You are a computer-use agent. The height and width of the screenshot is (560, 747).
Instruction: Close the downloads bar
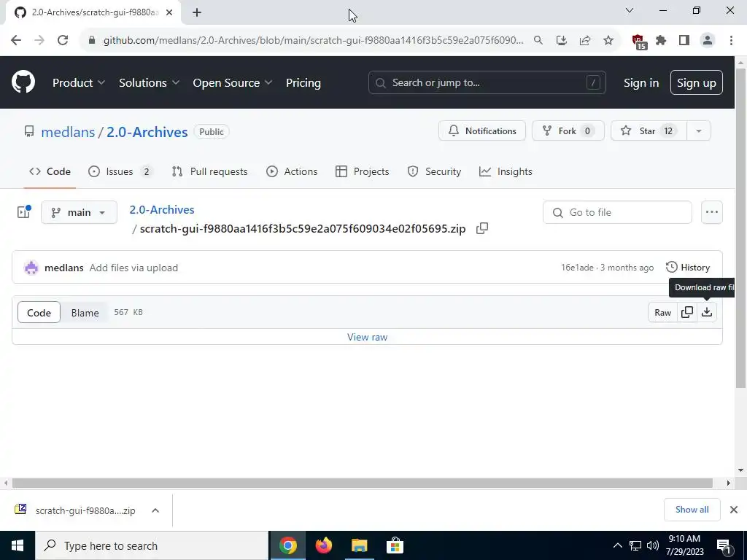[734, 510]
